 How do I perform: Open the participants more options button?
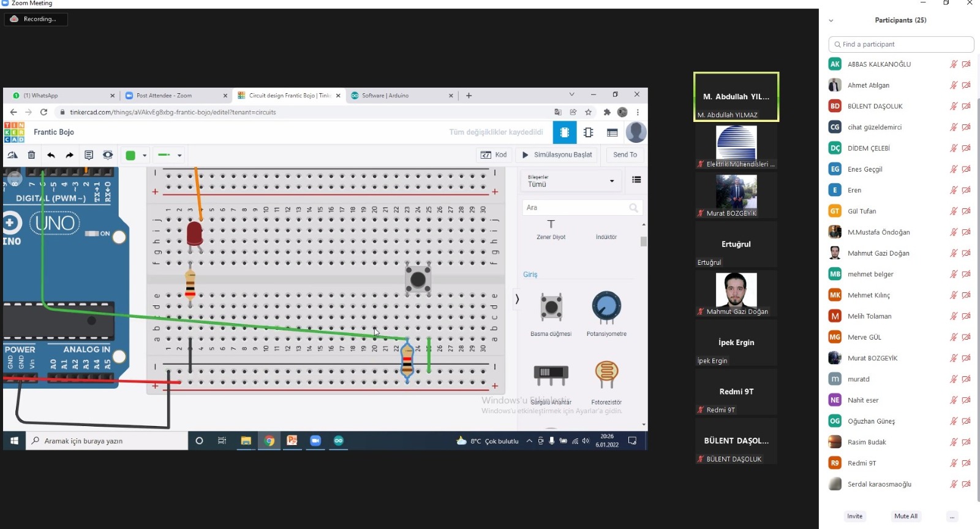tap(952, 516)
